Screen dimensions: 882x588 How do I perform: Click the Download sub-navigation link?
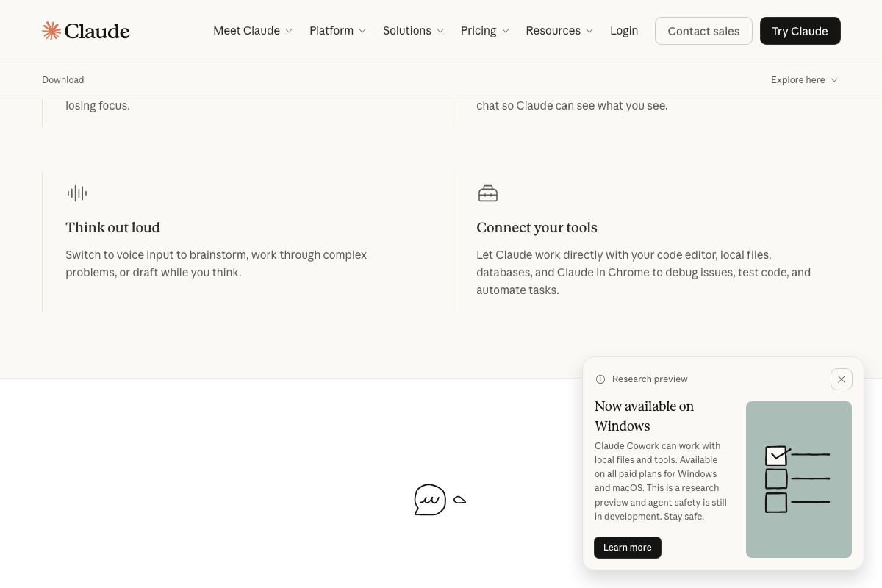63,80
